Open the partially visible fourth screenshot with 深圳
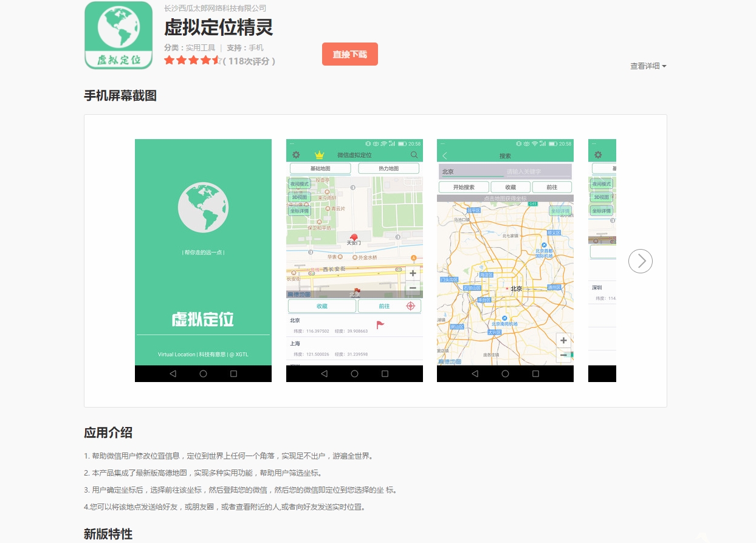756x543 pixels. click(602, 261)
